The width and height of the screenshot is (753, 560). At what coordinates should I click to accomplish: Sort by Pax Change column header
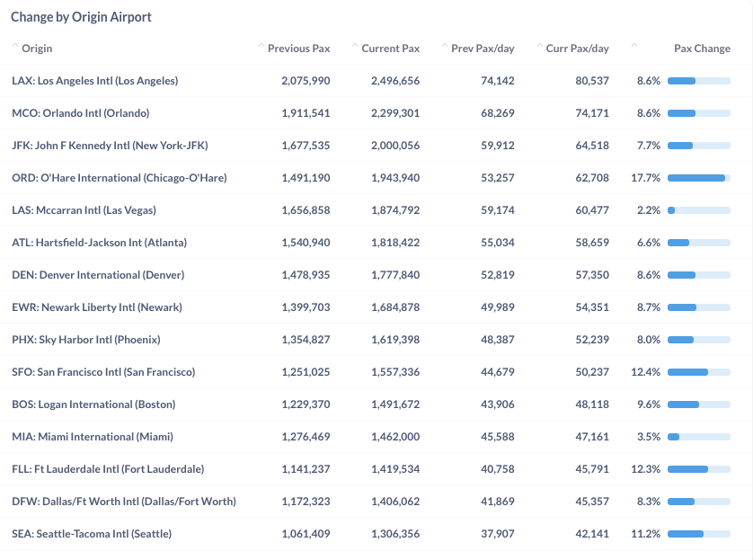tap(702, 49)
